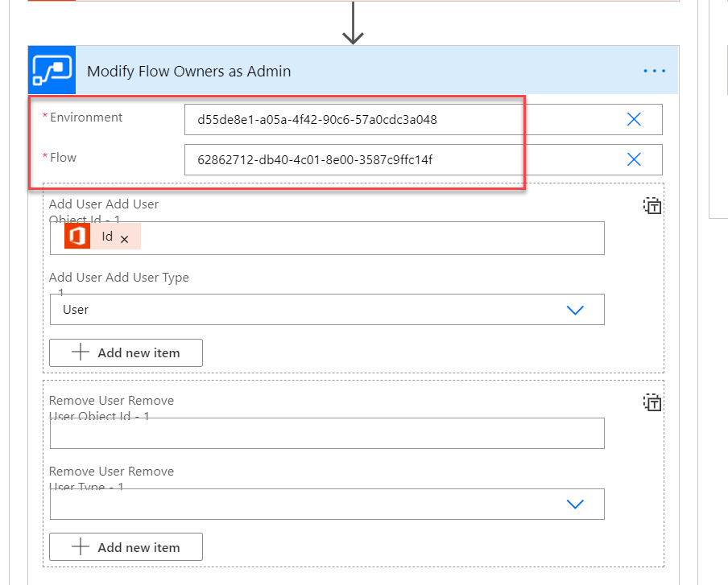Collapse the Modify Flow Owners as Admin card

click(322, 70)
